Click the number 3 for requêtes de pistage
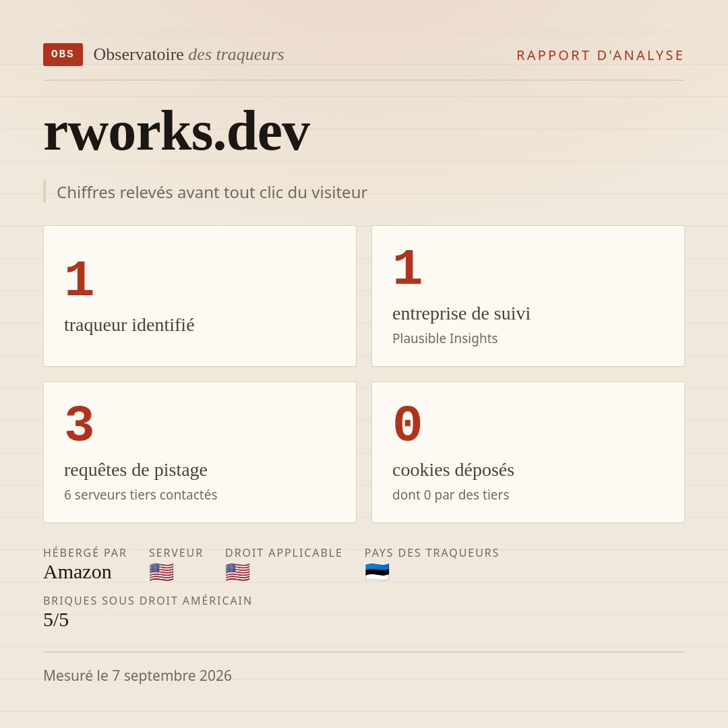 pos(80,425)
